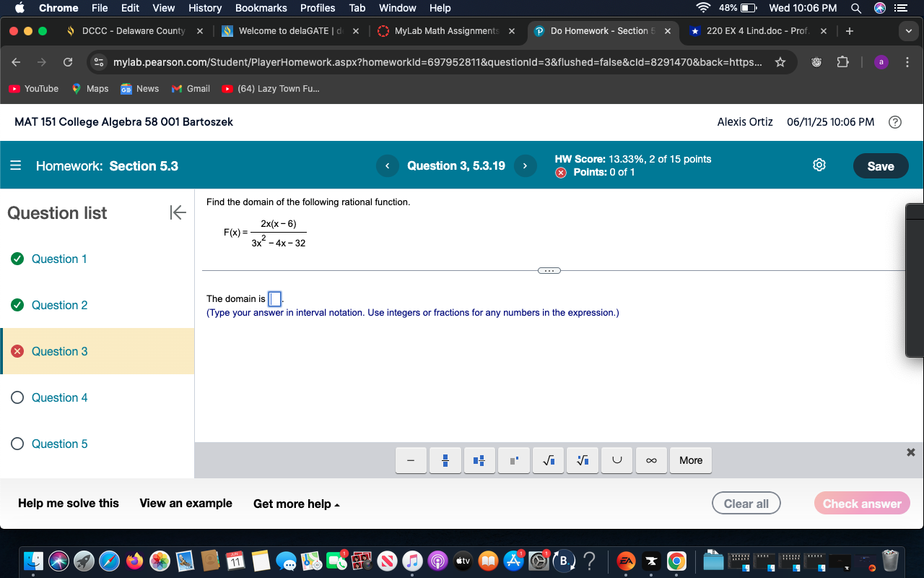Insert an nth root symbol
Viewport: 924px width, 578px height.
coord(582,460)
